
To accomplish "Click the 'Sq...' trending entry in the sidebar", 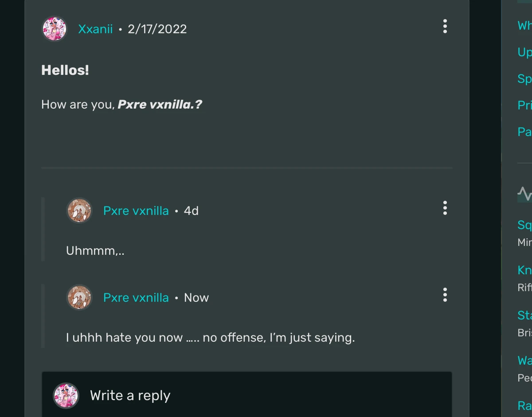I will pyautogui.click(x=524, y=225).
